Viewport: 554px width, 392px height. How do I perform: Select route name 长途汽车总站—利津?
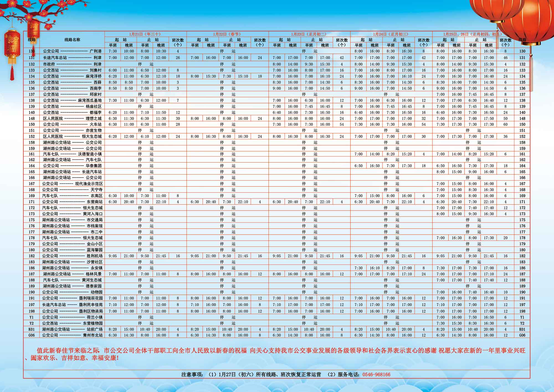point(72,58)
